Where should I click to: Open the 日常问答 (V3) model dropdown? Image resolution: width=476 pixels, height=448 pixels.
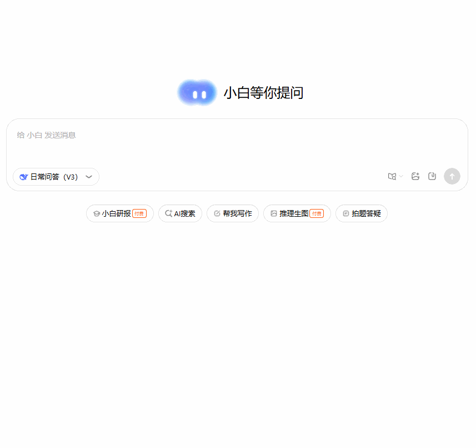(x=56, y=176)
